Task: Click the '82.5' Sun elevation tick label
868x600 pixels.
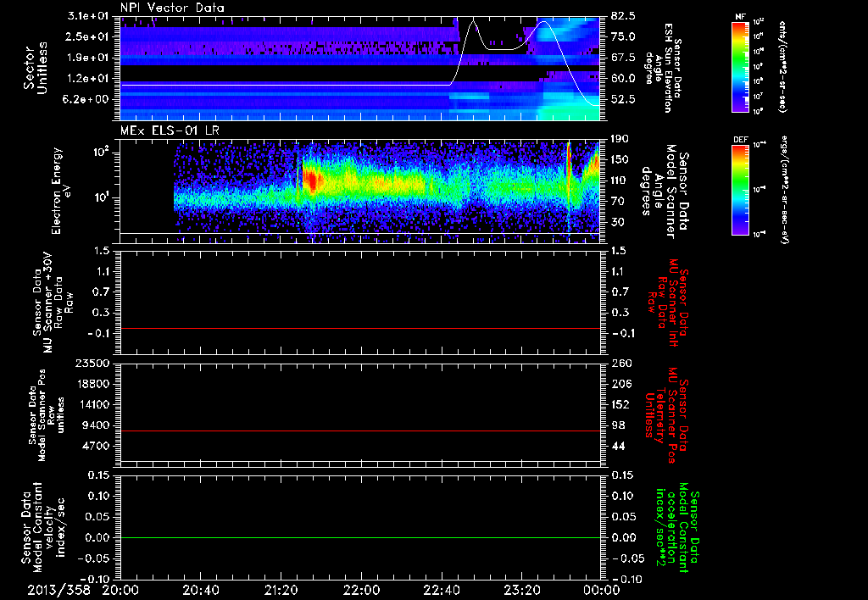Action: click(623, 16)
